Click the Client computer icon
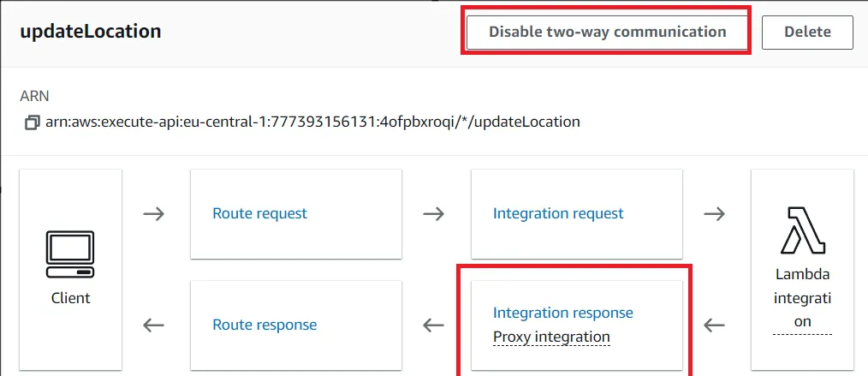Screen dimensions: 868x376 point(70,254)
